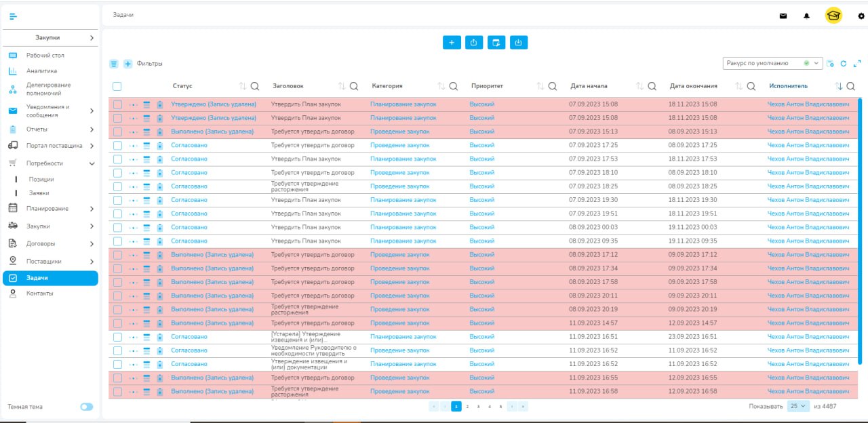Refresh the task table

coord(844,64)
